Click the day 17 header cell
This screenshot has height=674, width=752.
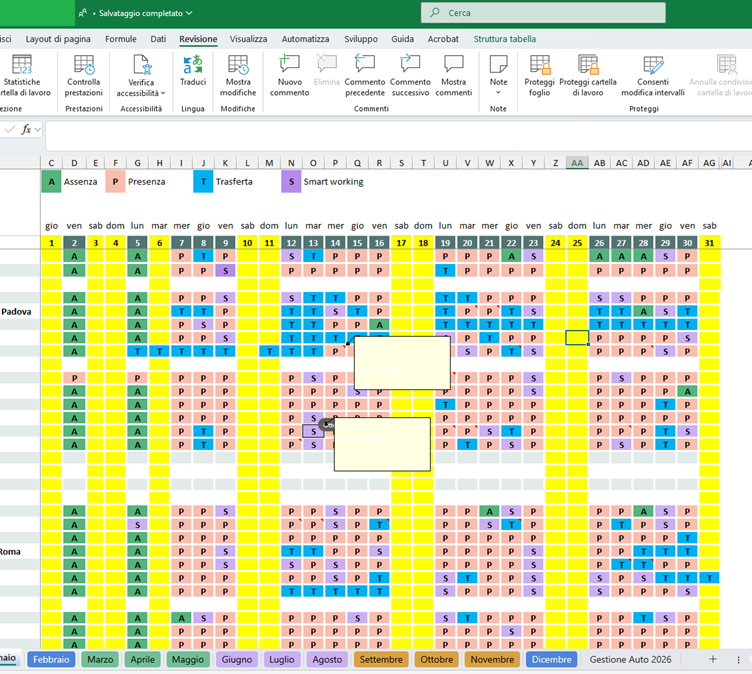point(401,243)
